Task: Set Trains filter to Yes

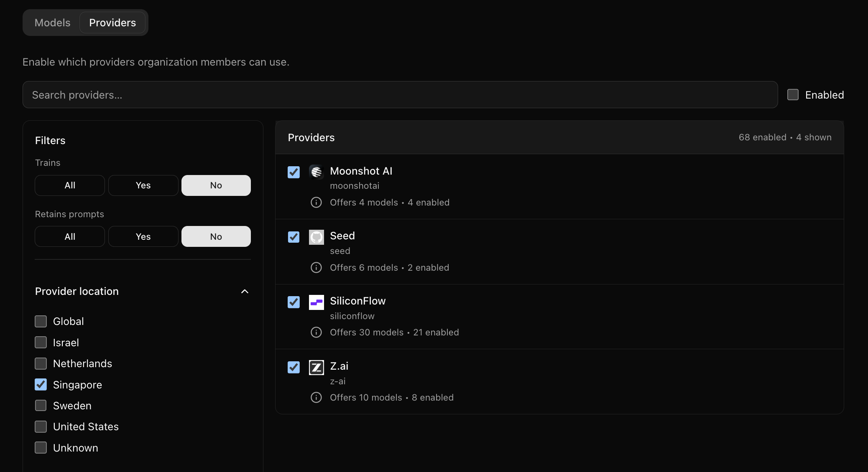Action: (143, 185)
